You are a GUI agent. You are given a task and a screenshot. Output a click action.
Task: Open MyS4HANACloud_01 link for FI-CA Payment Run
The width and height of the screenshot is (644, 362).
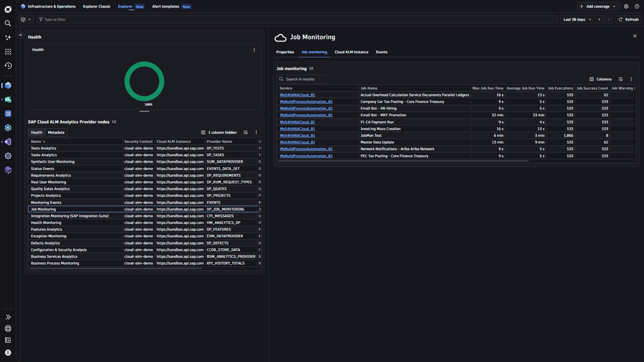click(x=298, y=122)
